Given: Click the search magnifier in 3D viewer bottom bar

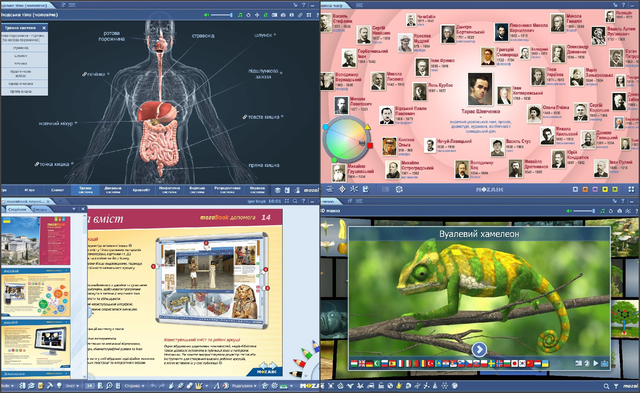Looking at the screenshot, I should (607, 386).
